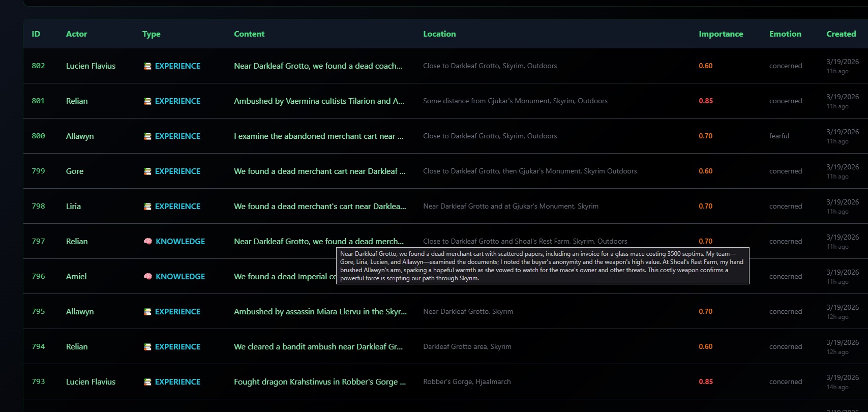Select "We cleared a bandit ambush near Darkleaf Gr..."
The height and width of the screenshot is (412, 868).
318,347
